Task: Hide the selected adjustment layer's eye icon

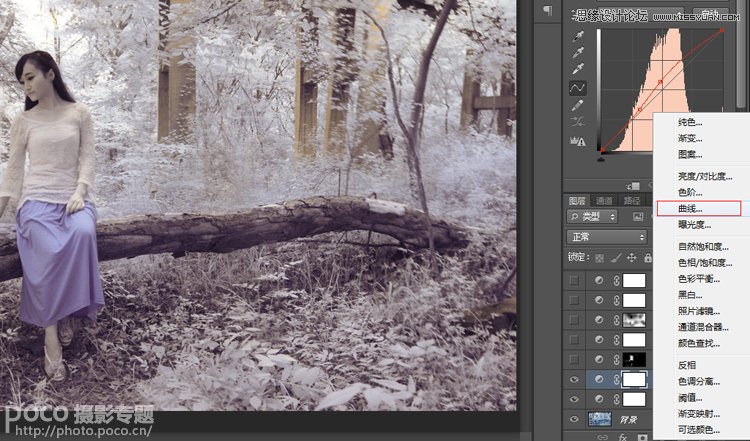Action: click(573, 380)
